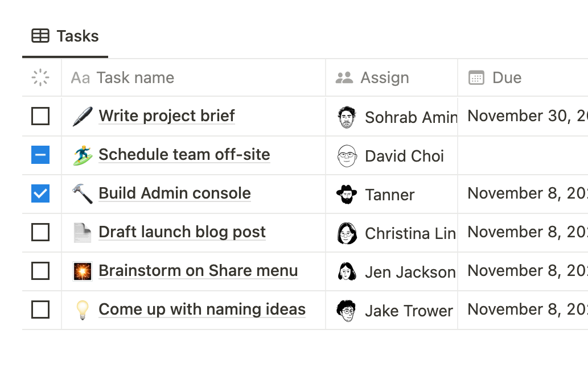Uncheck the Build Admin console checkbox
The image size is (588, 367).
(40, 193)
